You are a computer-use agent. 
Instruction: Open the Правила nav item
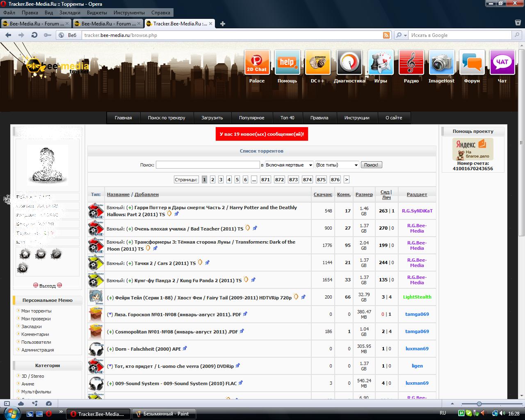tap(319, 118)
